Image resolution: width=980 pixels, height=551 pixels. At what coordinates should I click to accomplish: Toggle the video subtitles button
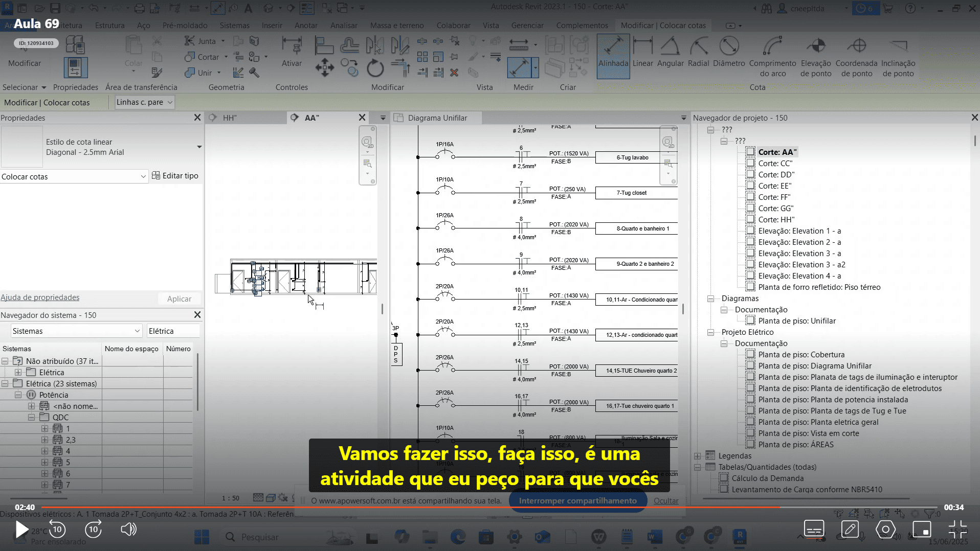[x=814, y=529]
